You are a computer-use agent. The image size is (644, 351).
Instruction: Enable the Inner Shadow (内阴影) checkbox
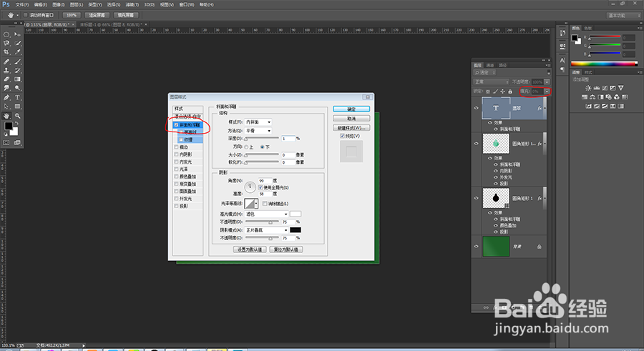(x=176, y=154)
